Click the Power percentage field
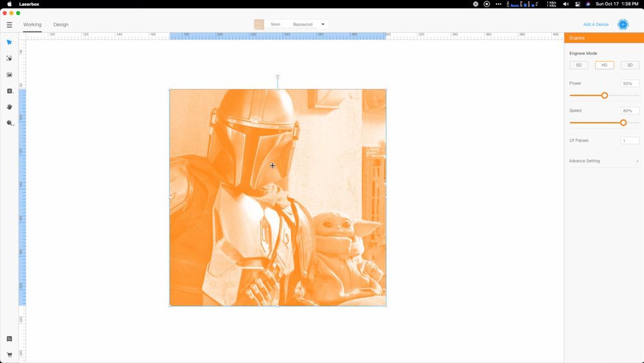 [x=630, y=83]
